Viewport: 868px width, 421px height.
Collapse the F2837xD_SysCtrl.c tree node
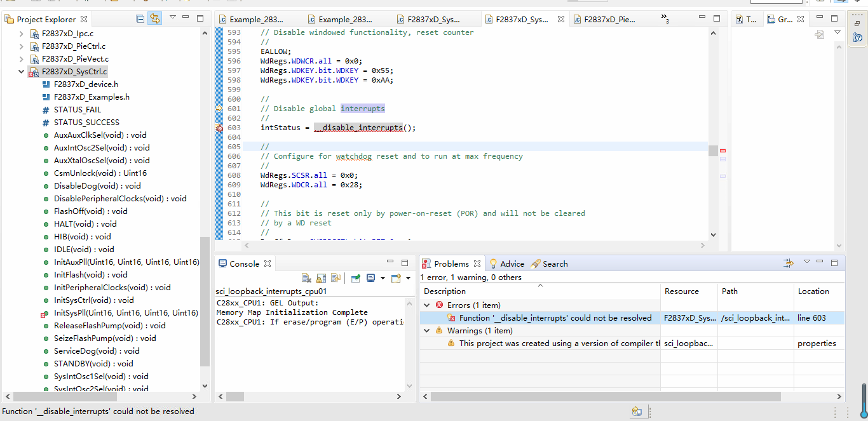tap(22, 72)
